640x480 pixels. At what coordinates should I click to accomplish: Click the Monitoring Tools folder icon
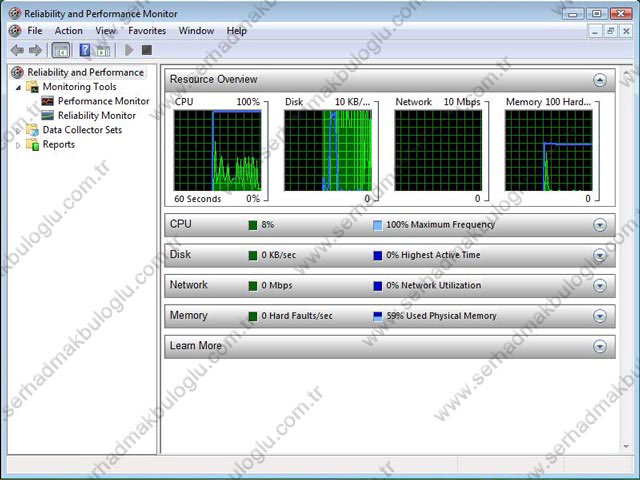click(32, 87)
